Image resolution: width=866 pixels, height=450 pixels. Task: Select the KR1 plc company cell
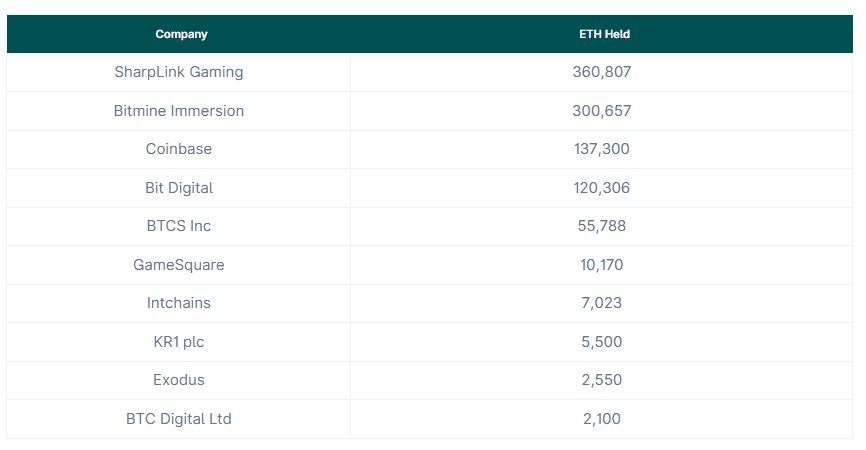(x=179, y=342)
